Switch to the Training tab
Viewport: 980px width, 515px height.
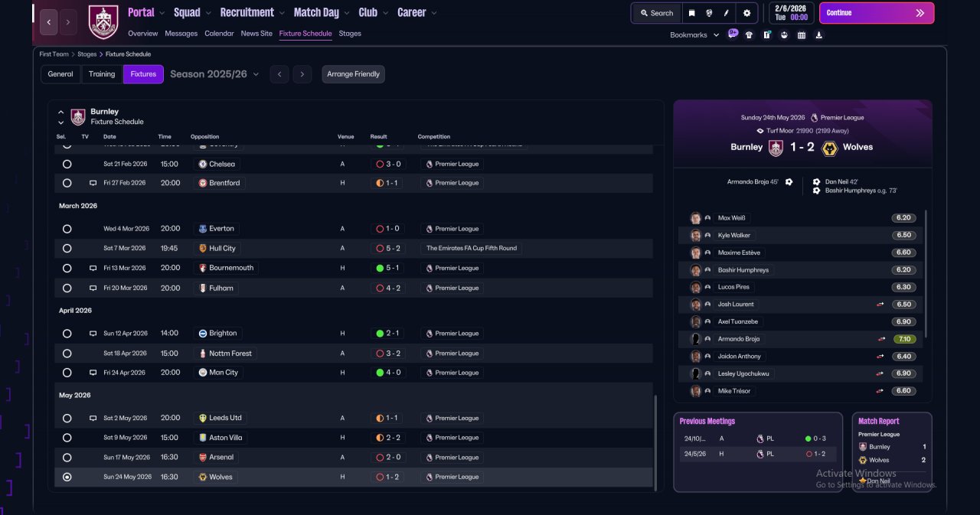click(x=102, y=74)
